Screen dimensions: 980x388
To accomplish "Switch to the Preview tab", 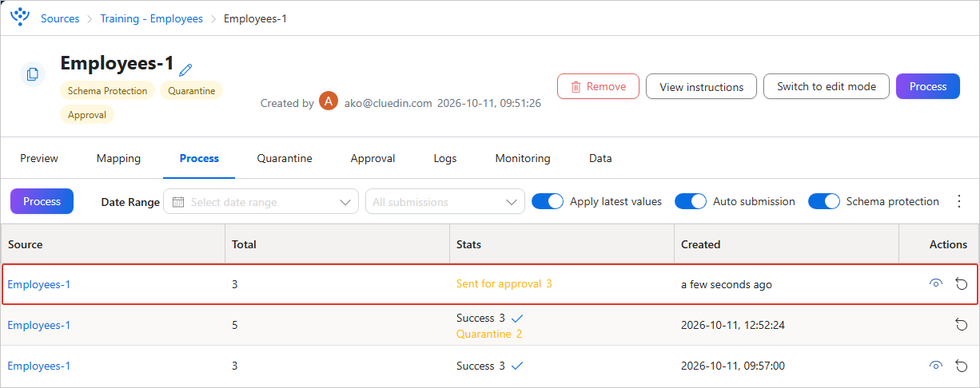I will coord(39,158).
